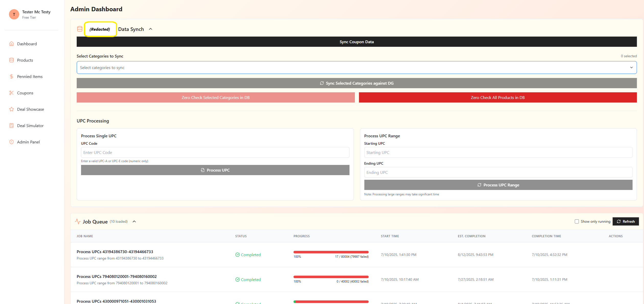This screenshot has width=644, height=304.
Task: Enable the Show only running filter
Action: point(577,221)
